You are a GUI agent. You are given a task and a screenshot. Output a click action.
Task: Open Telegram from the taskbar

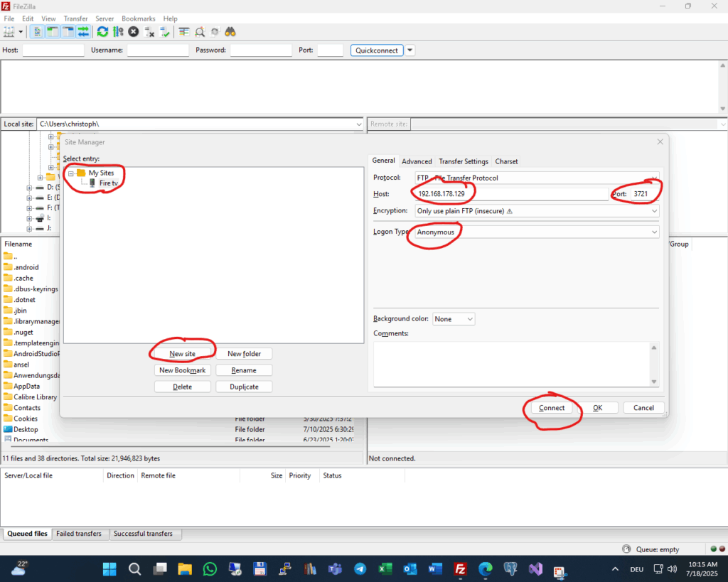click(360, 569)
